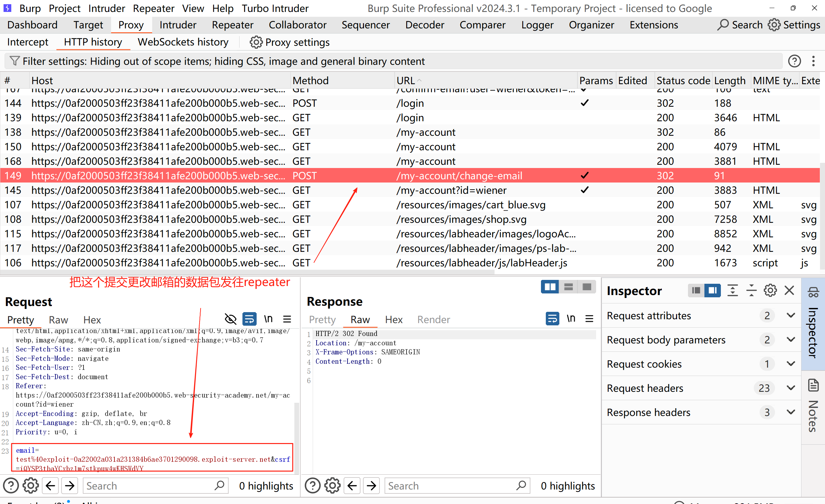The width and height of the screenshot is (825, 504).
Task: Close the Inspector panel
Action: pos(789,290)
